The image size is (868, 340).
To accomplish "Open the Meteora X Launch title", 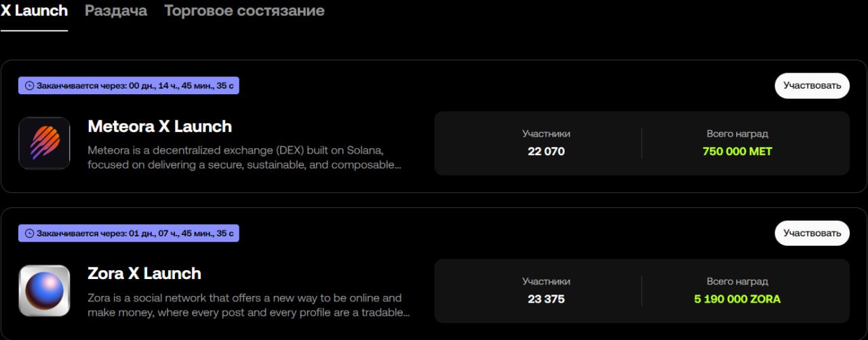I will click(x=160, y=127).
